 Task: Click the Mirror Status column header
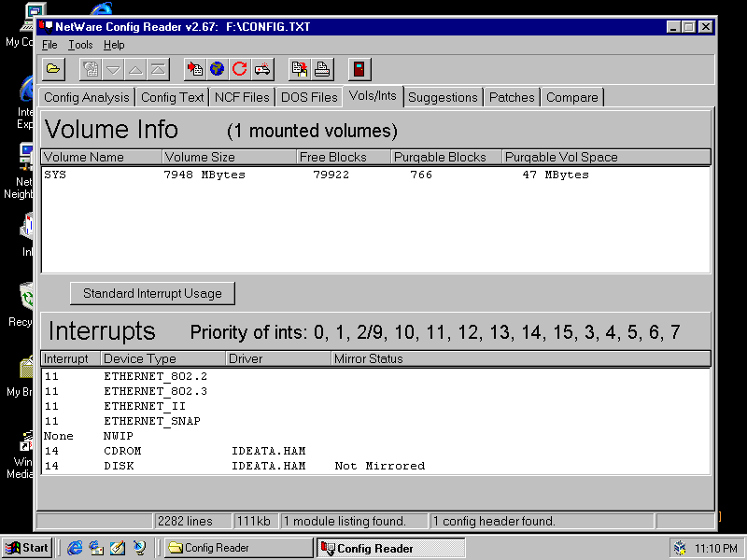coord(521,358)
